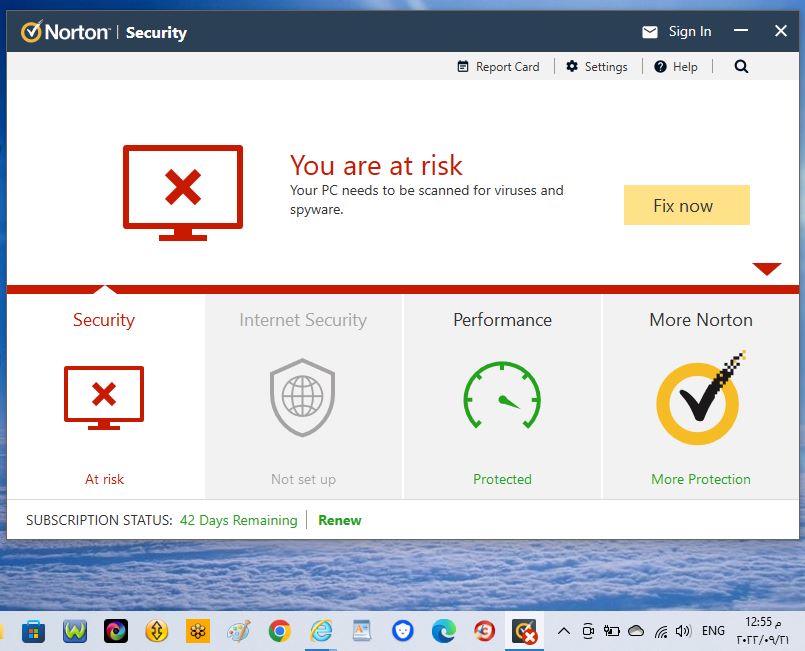Minimize the Norton Security window
This screenshot has width=805, height=651.
740,31
